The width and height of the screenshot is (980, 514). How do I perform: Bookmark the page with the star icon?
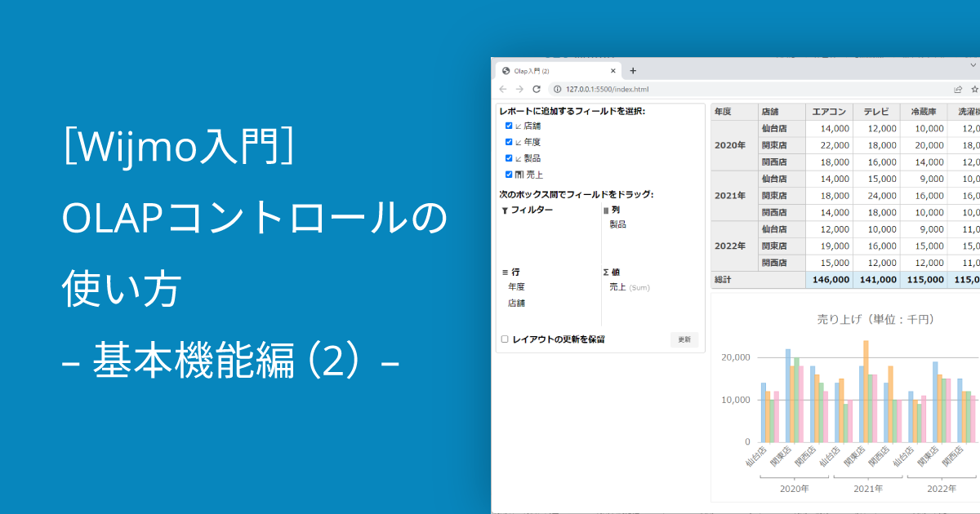tap(974, 89)
